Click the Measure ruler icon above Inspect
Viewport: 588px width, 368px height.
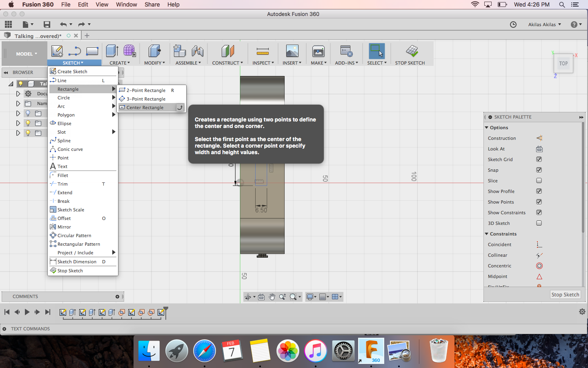[263, 52]
